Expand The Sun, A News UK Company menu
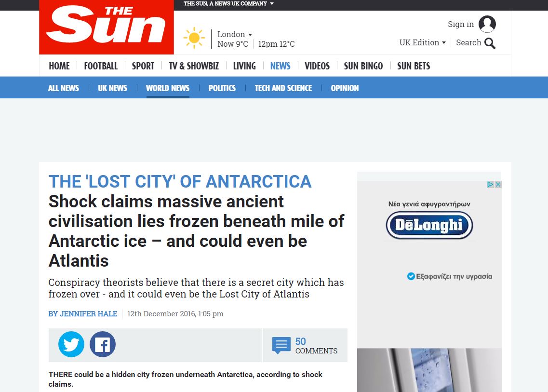Viewport: 548px width, 392px height. click(x=228, y=3)
